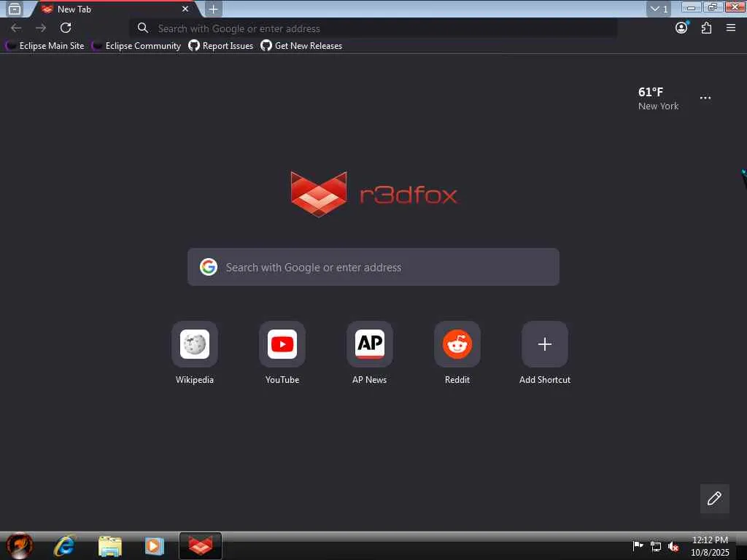Open Eclipse Community bookmark
747x560 pixels.
136,46
